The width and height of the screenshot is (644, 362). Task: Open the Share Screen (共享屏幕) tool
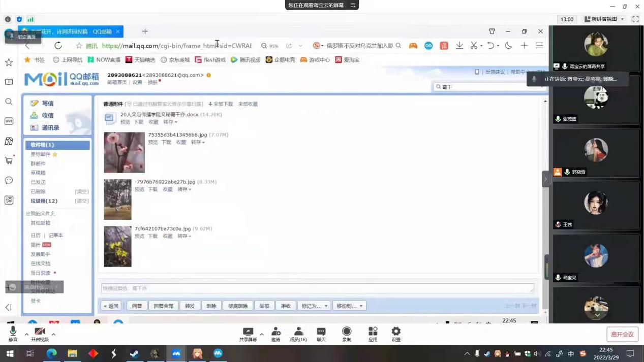click(248, 334)
